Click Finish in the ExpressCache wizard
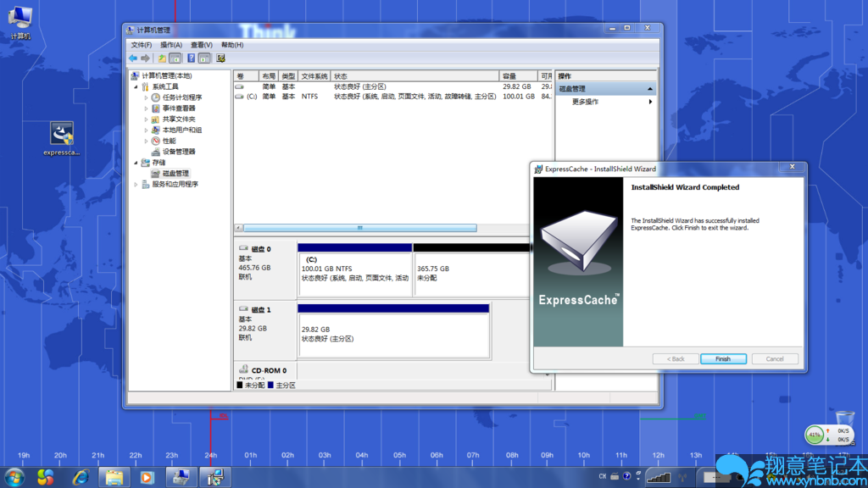This screenshot has height=488, width=868. point(723,359)
